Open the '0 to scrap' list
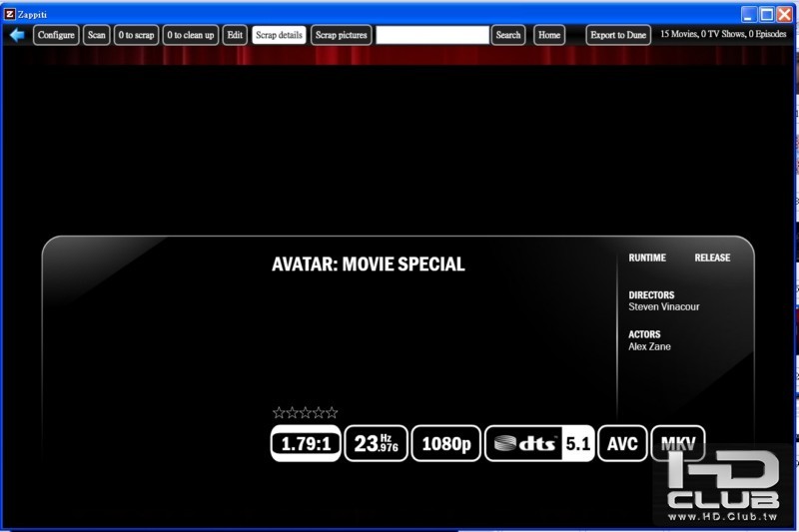Screen dimensions: 799x532 coord(136,35)
